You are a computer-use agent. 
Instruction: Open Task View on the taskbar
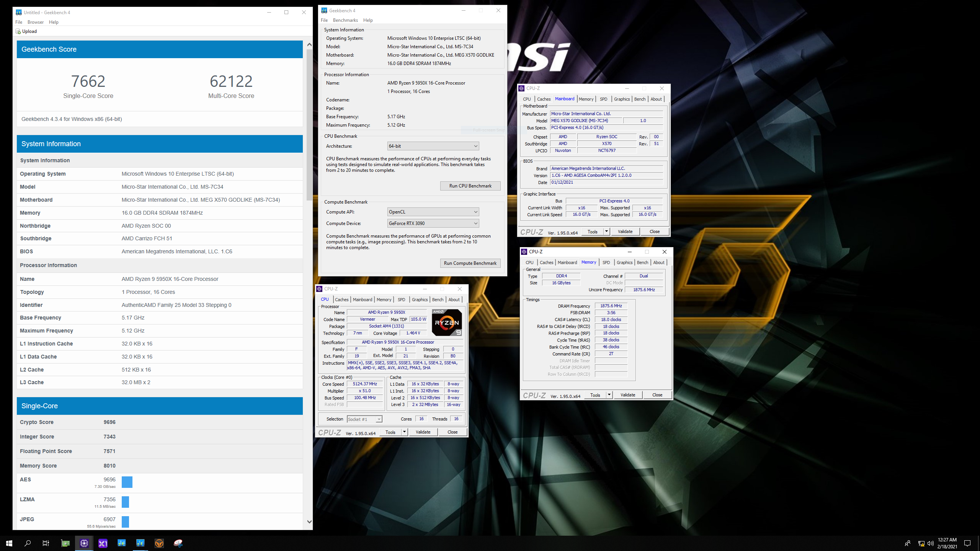(46, 543)
